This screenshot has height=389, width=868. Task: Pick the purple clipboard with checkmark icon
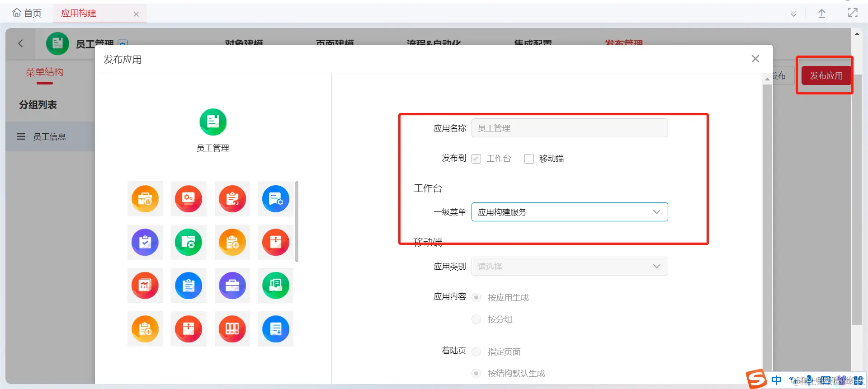click(x=145, y=242)
